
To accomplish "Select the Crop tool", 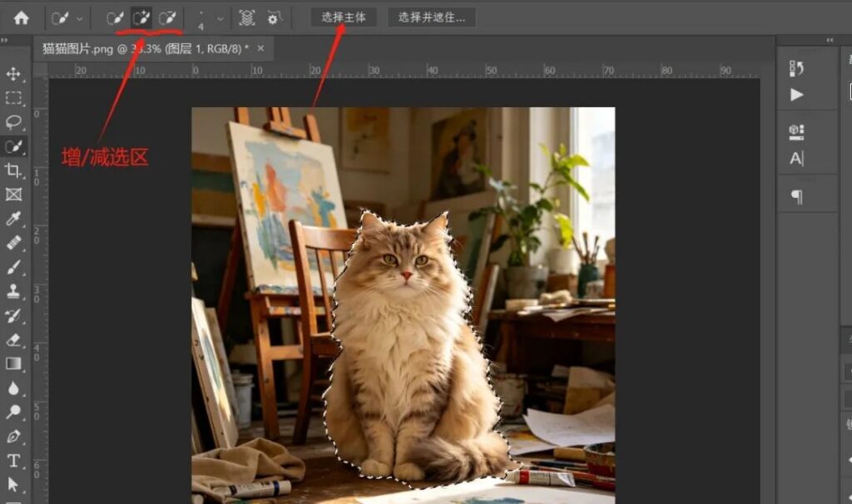I will 13,170.
